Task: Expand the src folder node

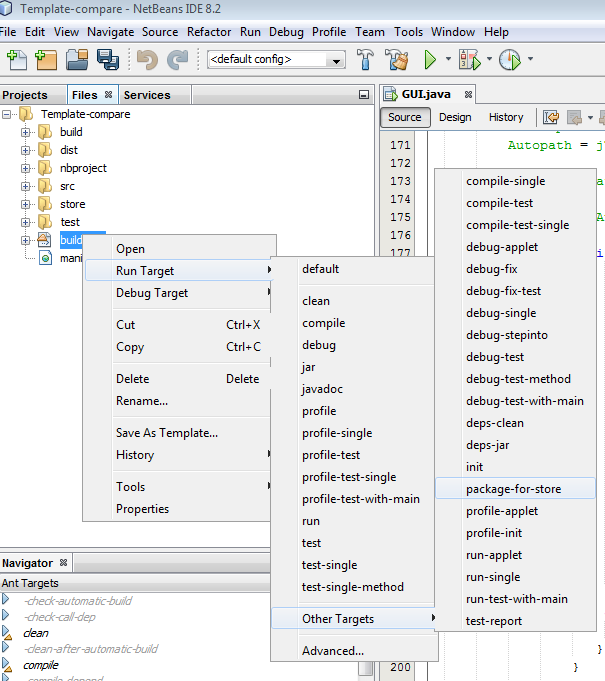Action: click(26, 187)
